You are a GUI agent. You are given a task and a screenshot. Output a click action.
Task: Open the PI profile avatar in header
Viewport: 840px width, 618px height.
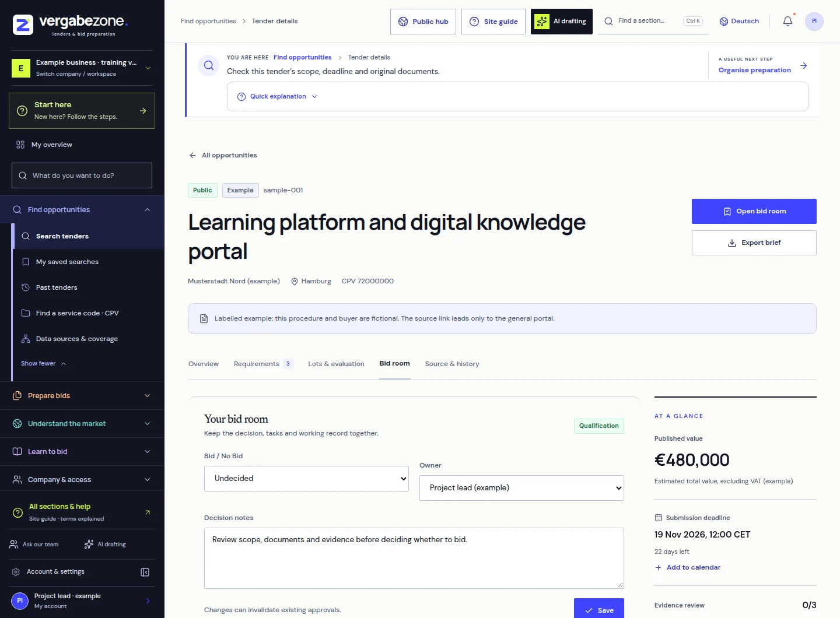[x=814, y=21]
